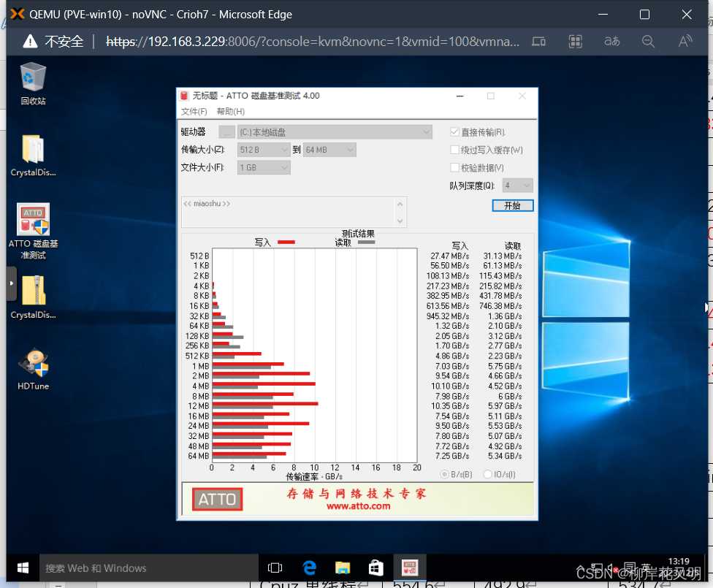Expand the noVNC side control panel handle
The image size is (713, 588).
tap(12, 283)
